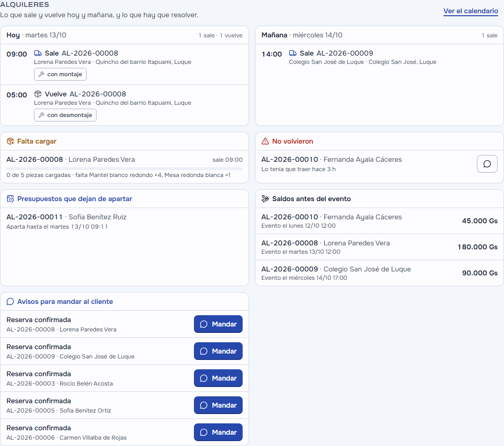Image resolution: width=504 pixels, height=446 pixels.
Task: Click '0 de 5 piezas cargadas' text
Action: 38,175
